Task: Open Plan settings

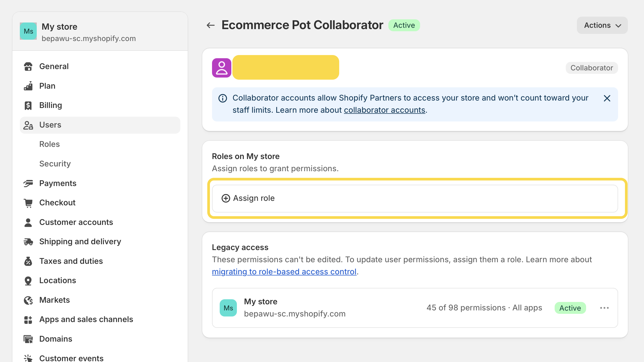Action: coord(100,86)
